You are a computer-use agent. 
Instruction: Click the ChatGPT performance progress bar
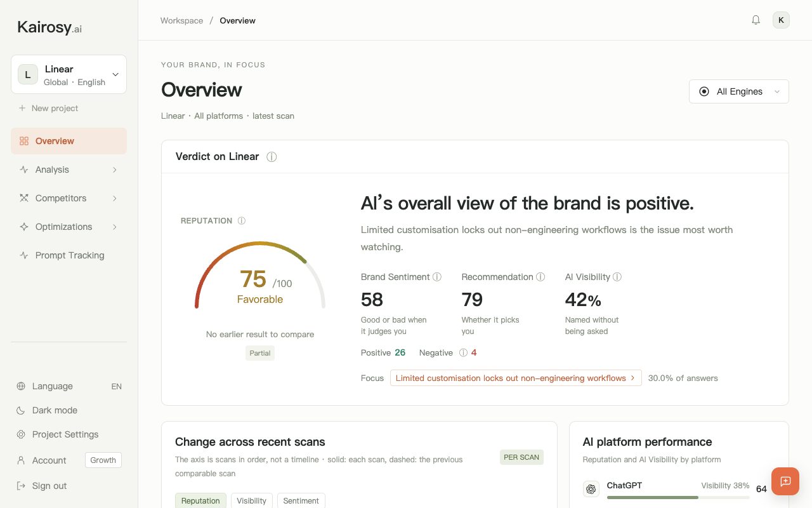(x=678, y=497)
